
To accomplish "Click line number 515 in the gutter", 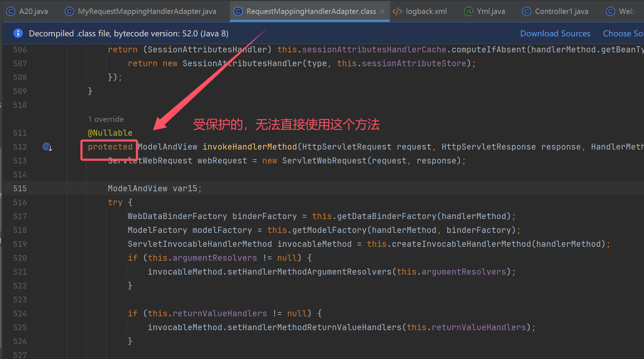I will [20, 188].
